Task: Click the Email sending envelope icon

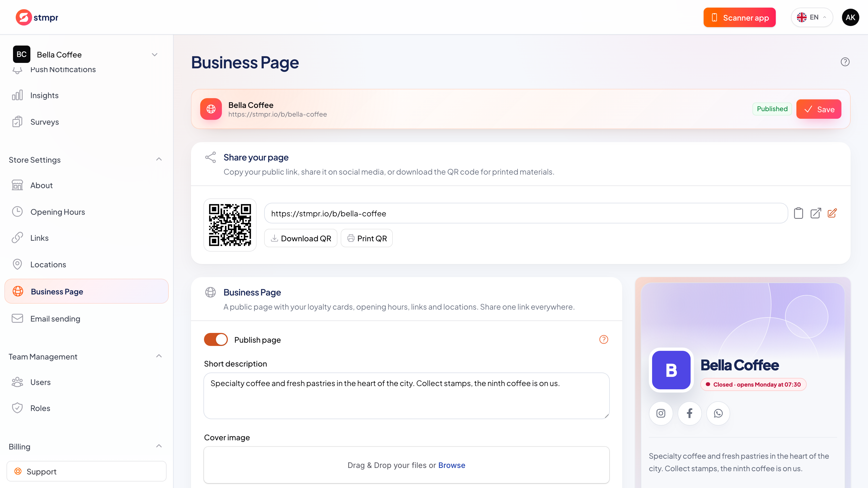Action: 17,319
